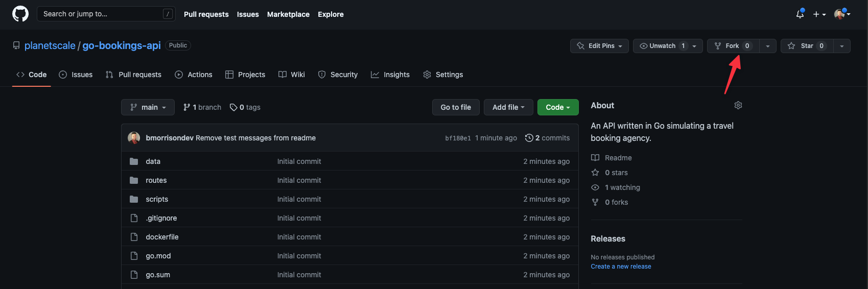
Task: View the 2 commits history
Action: tap(547, 138)
